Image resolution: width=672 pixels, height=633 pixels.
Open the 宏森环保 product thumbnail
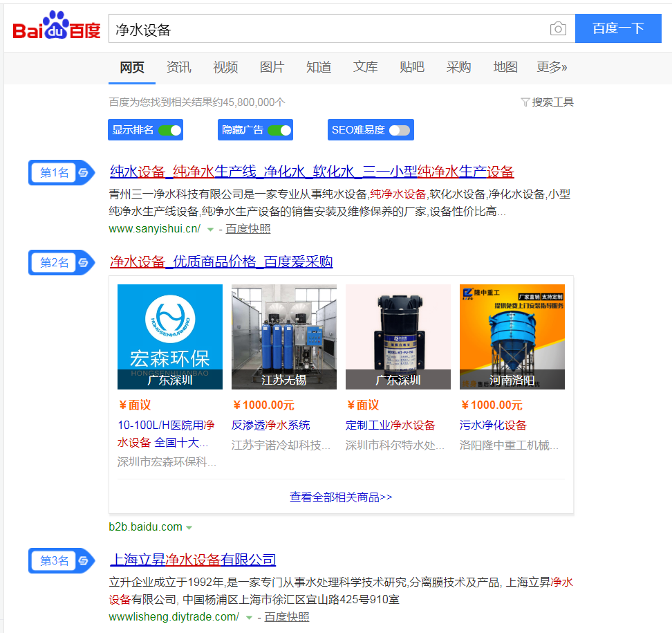click(170, 337)
